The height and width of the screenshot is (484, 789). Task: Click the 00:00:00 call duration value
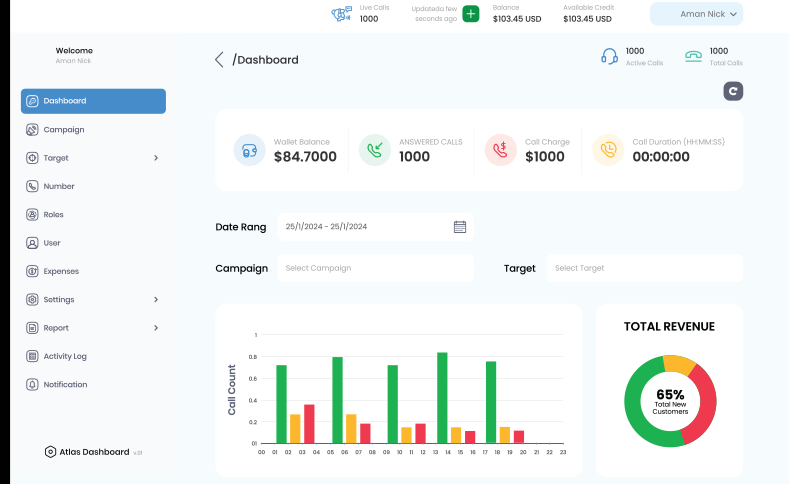[661, 157]
